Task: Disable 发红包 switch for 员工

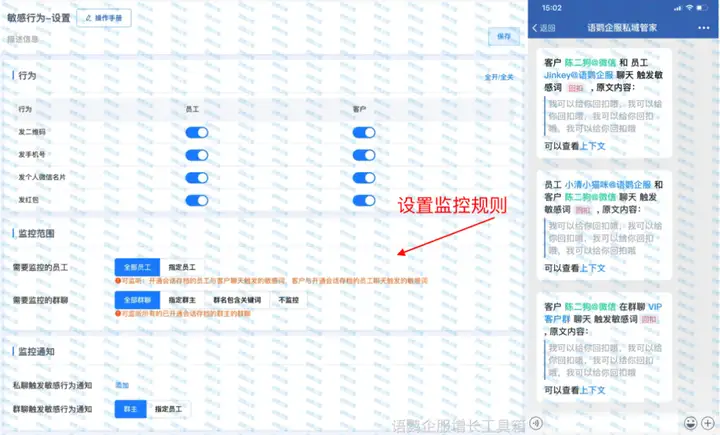Action: 196,200
